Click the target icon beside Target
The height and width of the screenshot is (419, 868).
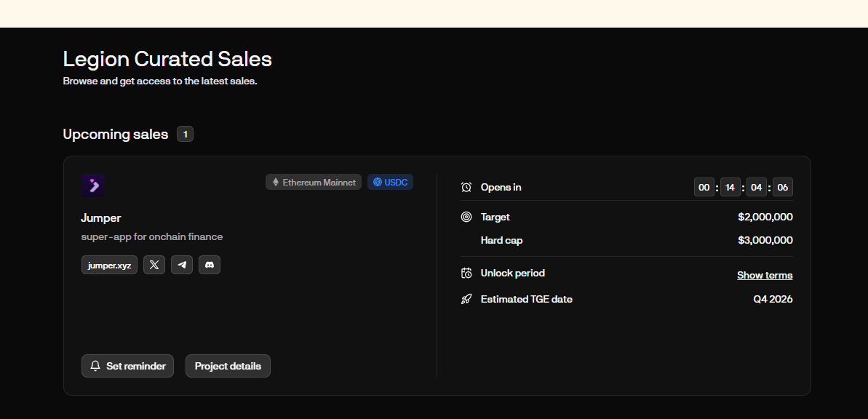tap(466, 217)
